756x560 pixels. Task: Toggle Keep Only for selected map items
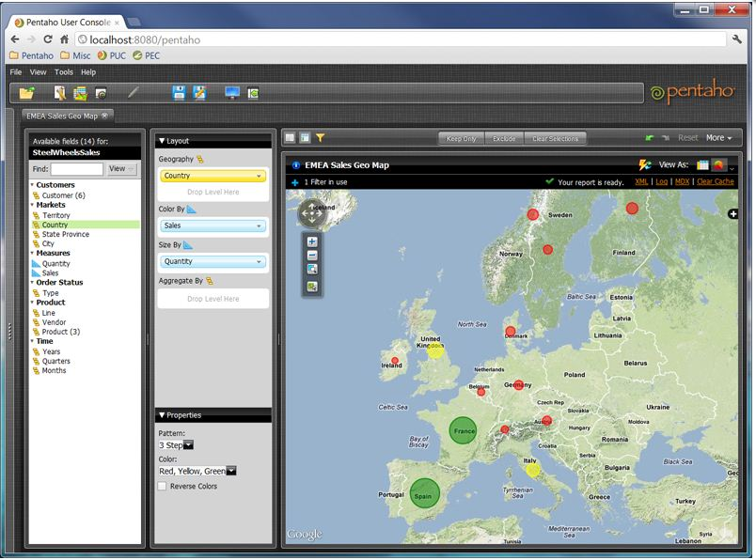[x=464, y=137]
